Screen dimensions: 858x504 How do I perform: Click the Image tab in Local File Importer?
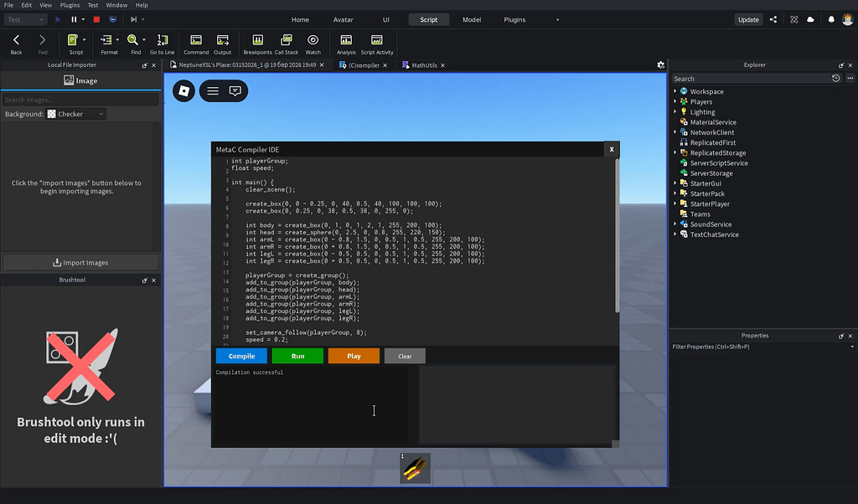(80, 81)
